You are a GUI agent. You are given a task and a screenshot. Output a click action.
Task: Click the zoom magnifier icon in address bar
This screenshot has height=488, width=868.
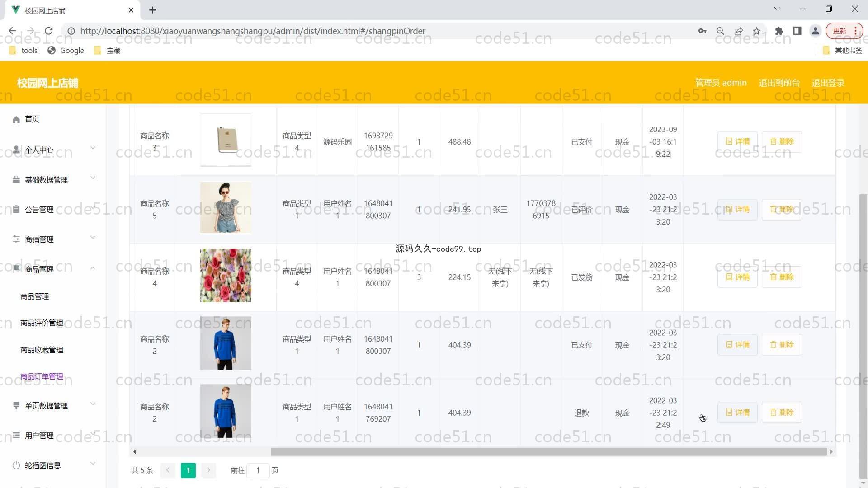pyautogui.click(x=720, y=31)
